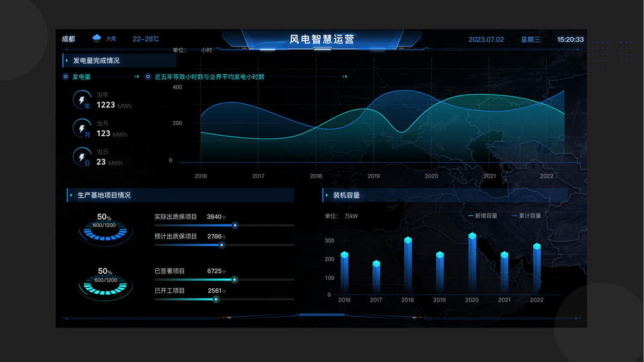Click the 星期三 weekday label
The width and height of the screenshot is (644, 362).
(x=531, y=39)
